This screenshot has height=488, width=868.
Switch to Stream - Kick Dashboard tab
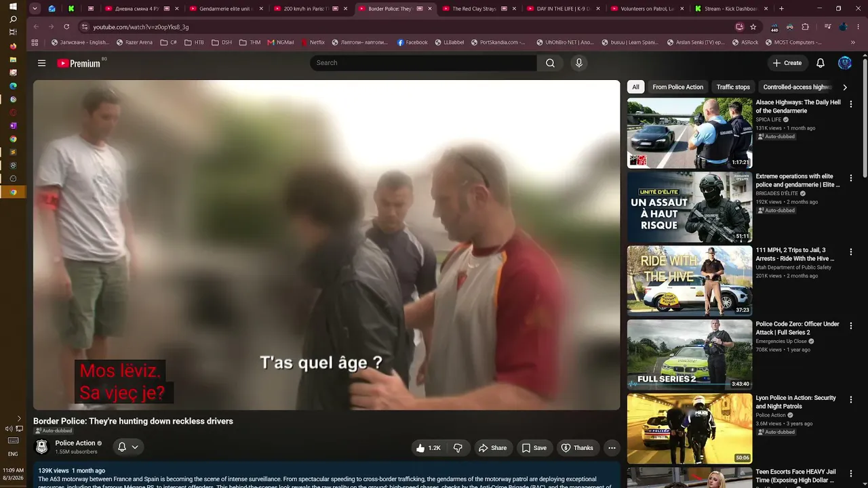[x=731, y=9]
